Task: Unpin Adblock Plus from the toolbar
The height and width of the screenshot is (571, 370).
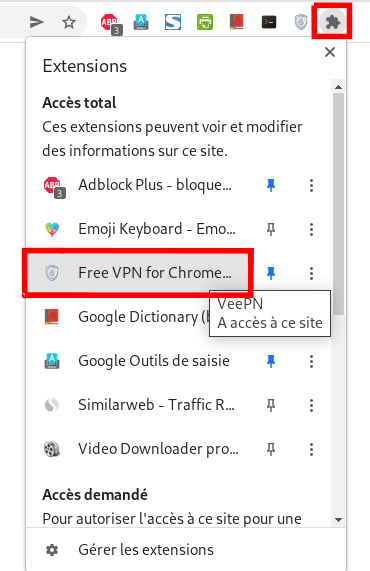Action: point(271,185)
